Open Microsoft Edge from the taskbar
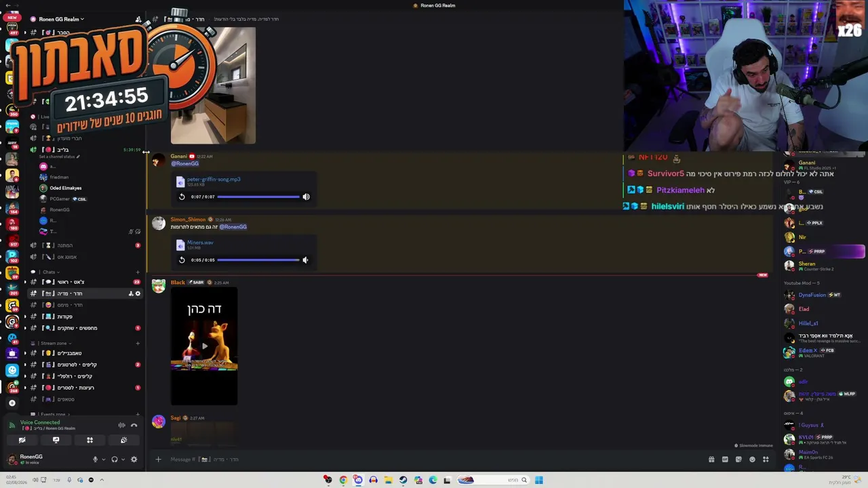 [x=433, y=480]
